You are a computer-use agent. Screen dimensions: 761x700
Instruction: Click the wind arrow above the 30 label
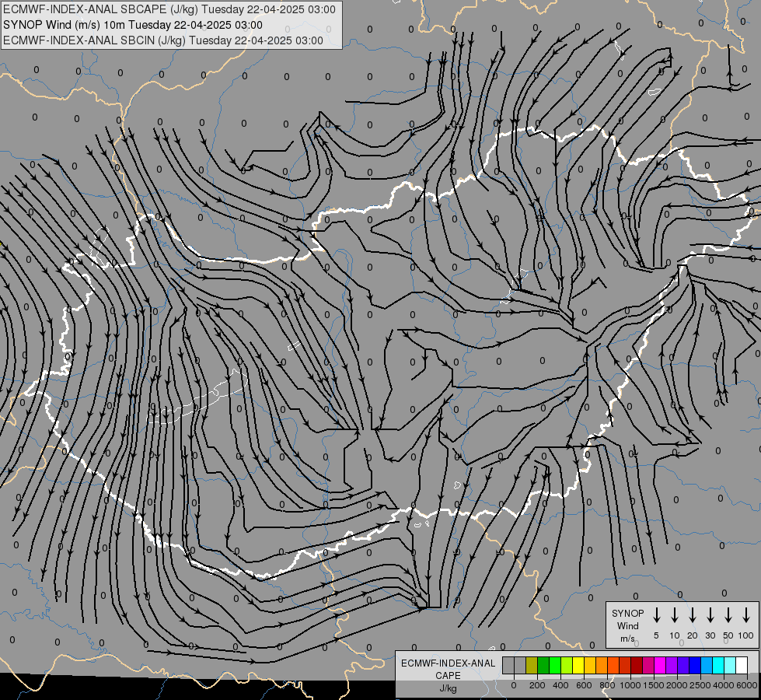pos(710,615)
